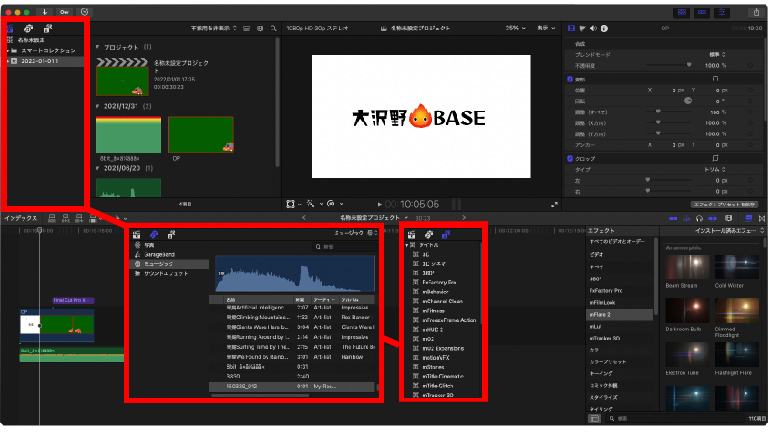Open the Audio inspector speaker tab
Image resolution: width=768 pixels, height=432 pixels.
click(593, 28)
